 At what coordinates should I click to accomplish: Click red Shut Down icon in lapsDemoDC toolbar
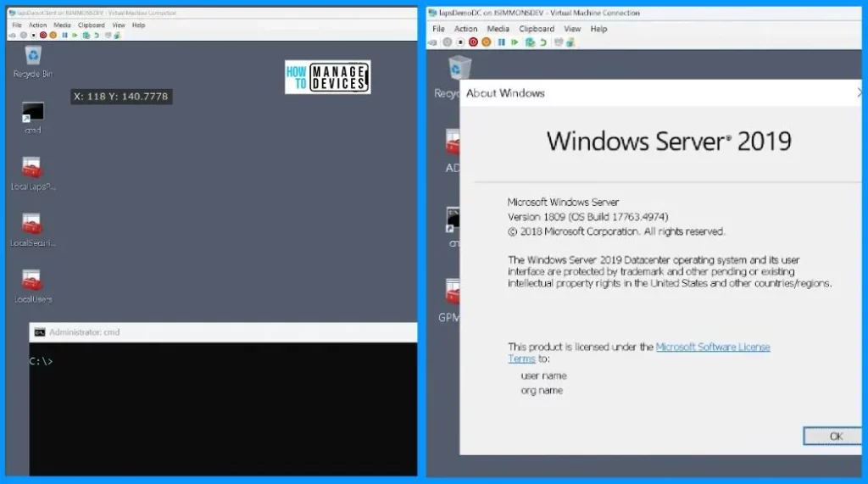tap(473, 42)
